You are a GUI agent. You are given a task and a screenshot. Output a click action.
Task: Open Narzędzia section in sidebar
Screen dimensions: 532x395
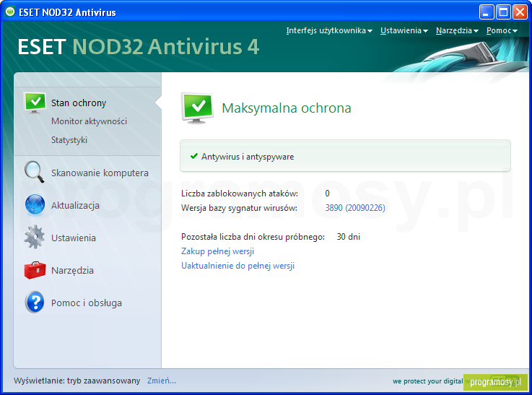coord(72,271)
